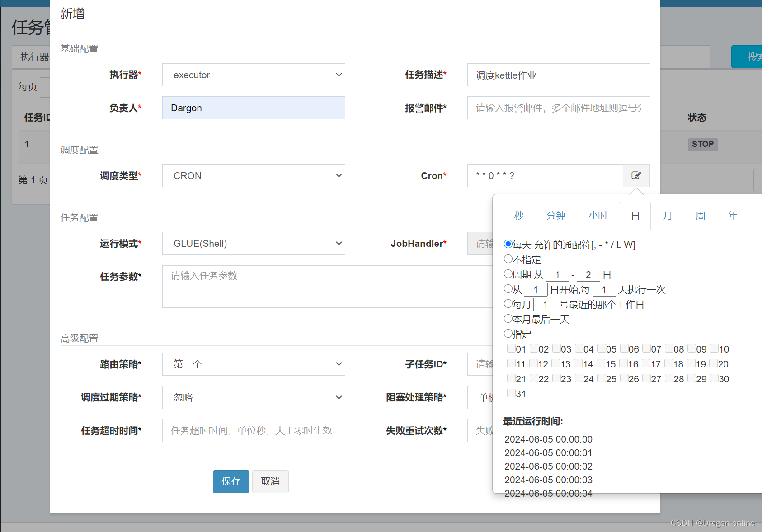The width and height of the screenshot is (762, 532).
Task: Check the day 15 checkbox
Action: click(601, 363)
